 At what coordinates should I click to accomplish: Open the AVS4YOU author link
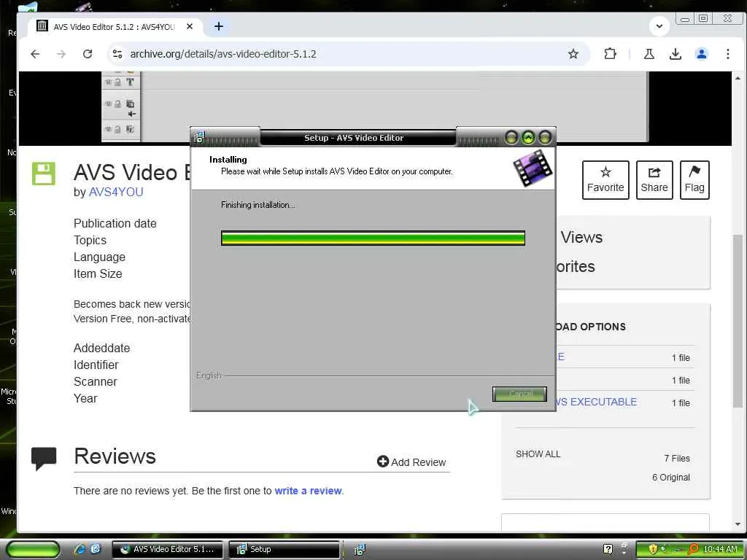(x=116, y=192)
